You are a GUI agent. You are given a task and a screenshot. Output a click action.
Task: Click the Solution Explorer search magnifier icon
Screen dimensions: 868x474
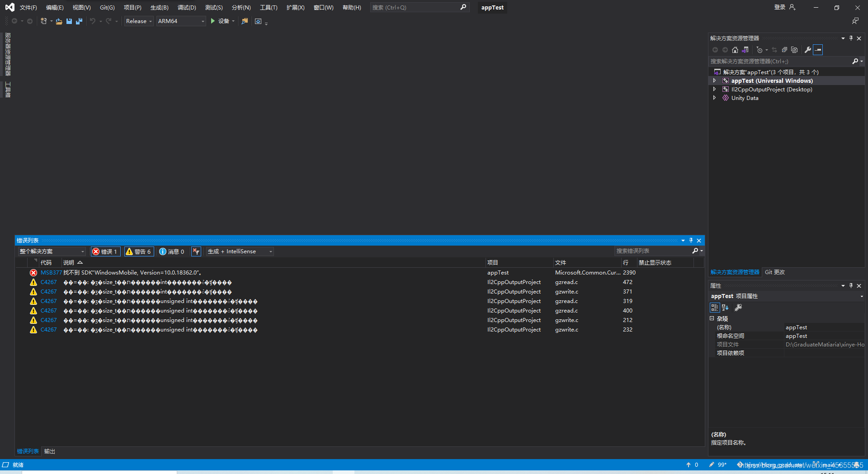click(x=855, y=61)
